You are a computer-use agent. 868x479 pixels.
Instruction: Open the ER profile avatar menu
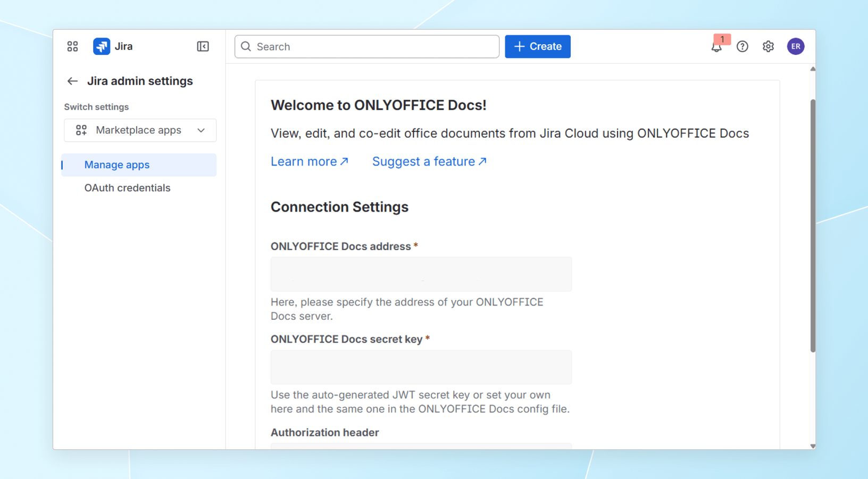tap(796, 46)
